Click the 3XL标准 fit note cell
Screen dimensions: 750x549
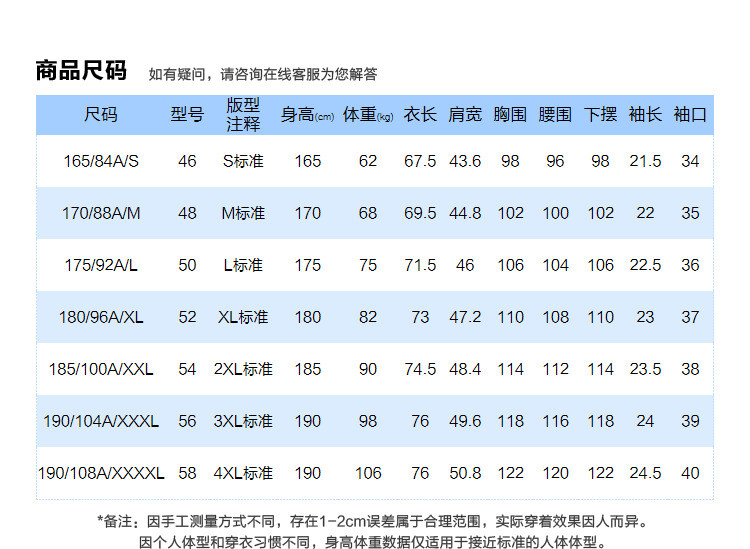point(243,421)
